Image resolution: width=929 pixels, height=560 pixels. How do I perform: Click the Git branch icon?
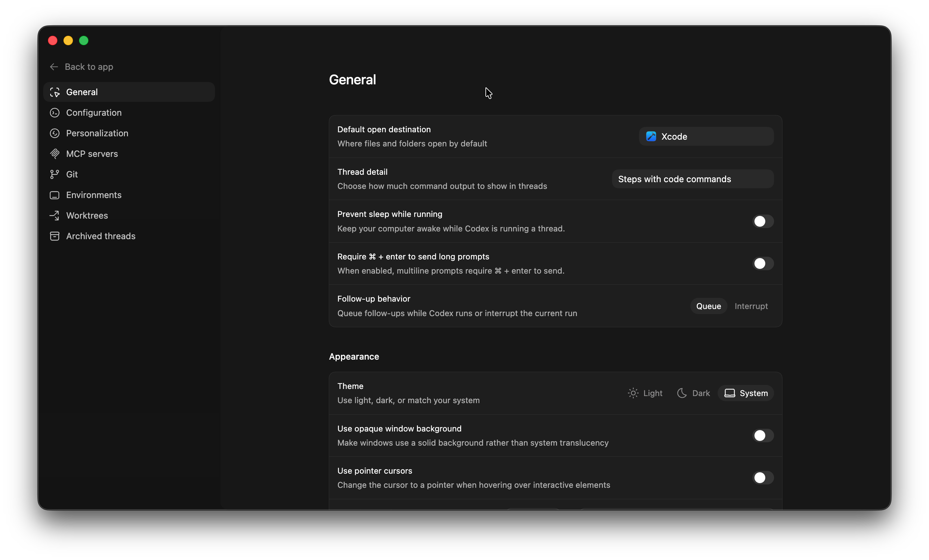55,174
